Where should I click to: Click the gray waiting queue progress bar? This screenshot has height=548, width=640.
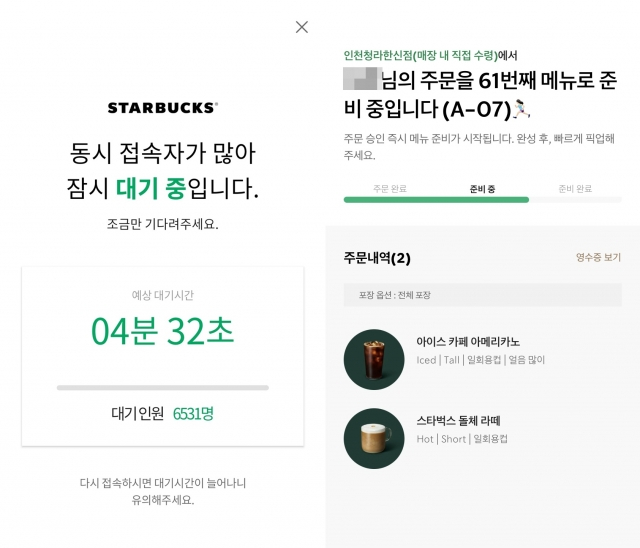(163, 387)
